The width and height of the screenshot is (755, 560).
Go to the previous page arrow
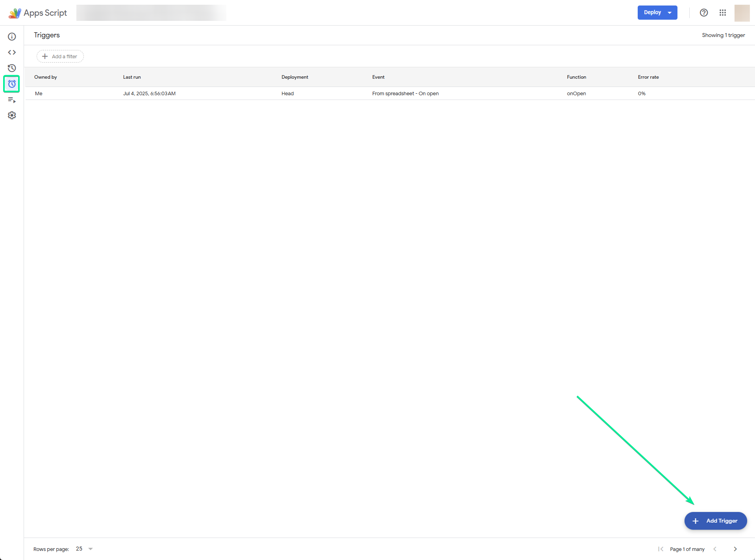[715, 549]
